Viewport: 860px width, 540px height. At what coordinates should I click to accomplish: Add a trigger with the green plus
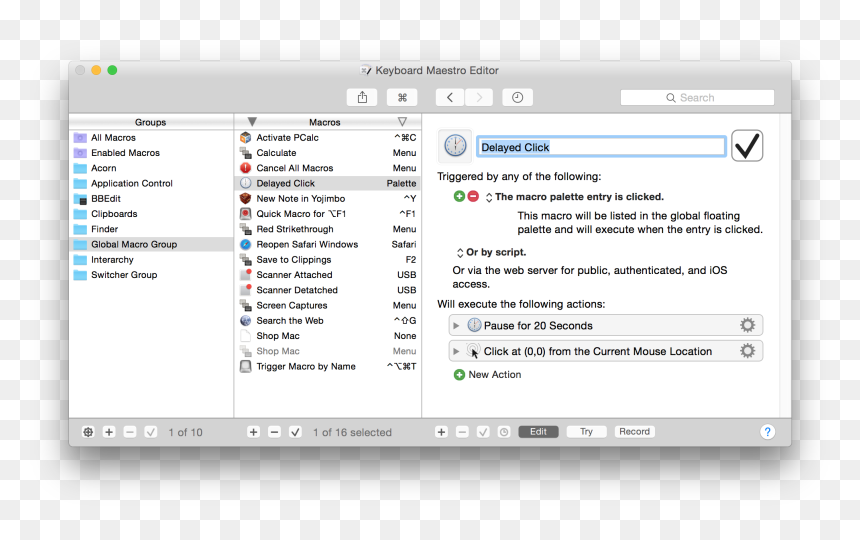click(459, 196)
